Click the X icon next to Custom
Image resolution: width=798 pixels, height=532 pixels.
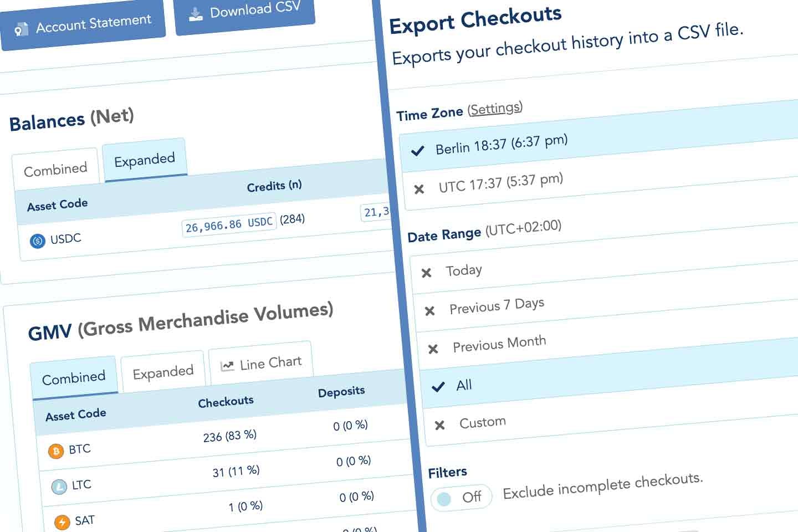click(439, 425)
